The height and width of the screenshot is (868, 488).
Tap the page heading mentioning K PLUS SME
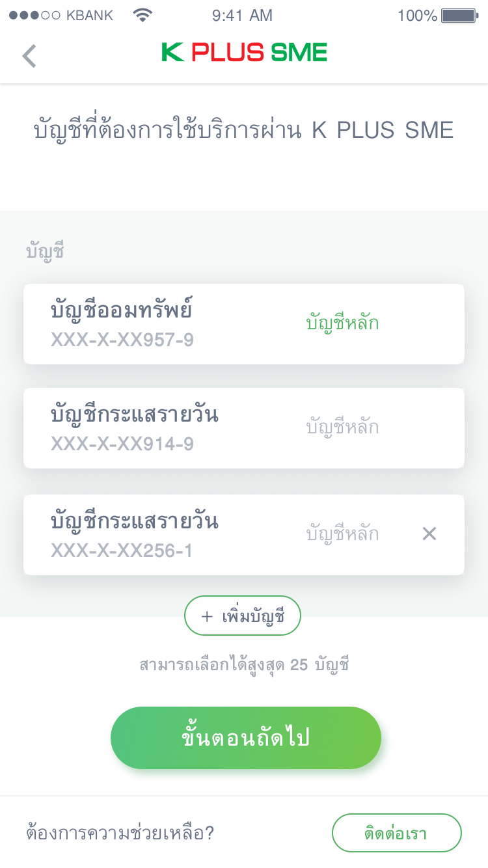[x=243, y=131]
